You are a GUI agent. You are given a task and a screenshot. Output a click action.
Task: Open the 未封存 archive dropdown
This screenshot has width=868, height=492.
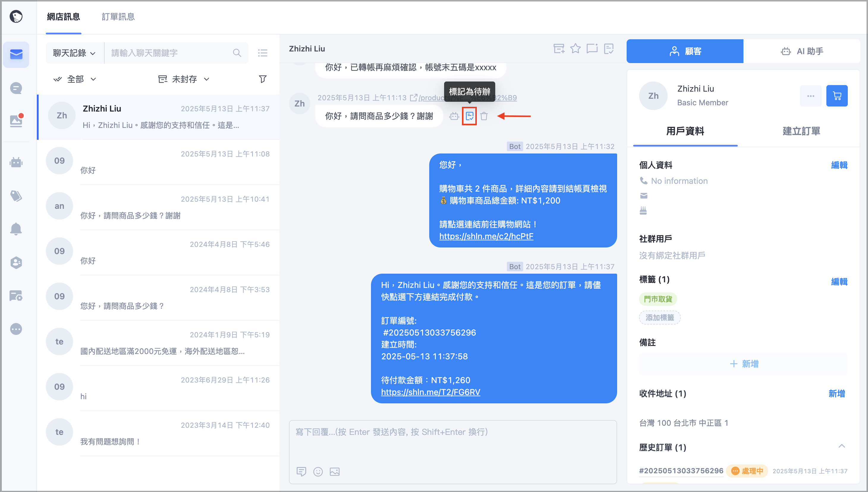coord(184,79)
